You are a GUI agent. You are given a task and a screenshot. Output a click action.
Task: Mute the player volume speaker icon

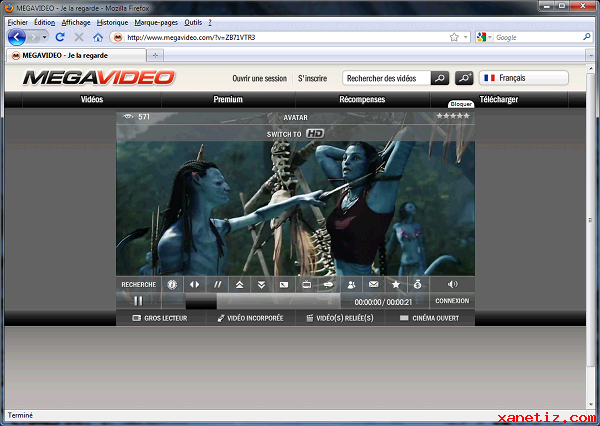point(452,284)
